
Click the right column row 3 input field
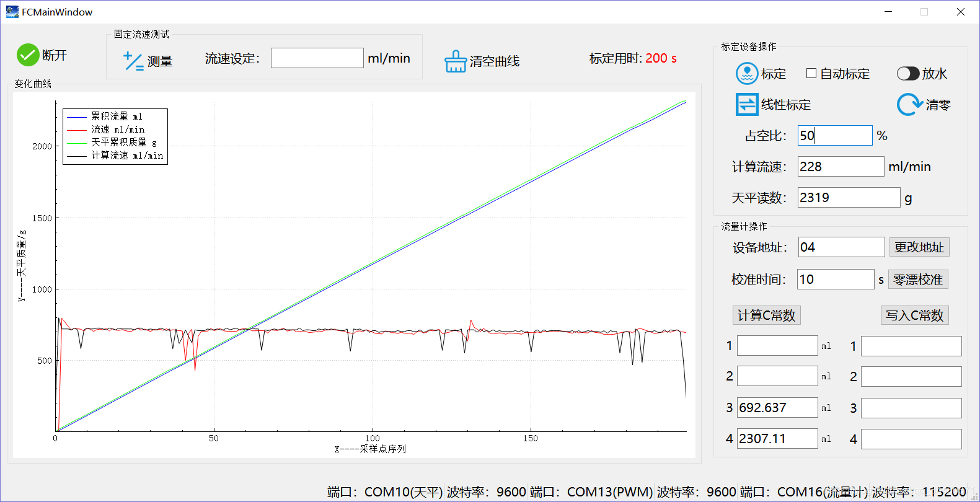(911, 408)
